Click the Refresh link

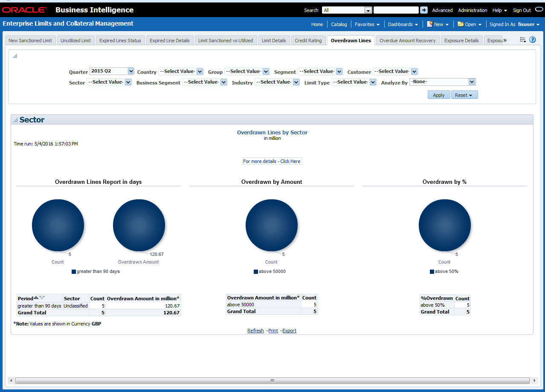tap(255, 331)
